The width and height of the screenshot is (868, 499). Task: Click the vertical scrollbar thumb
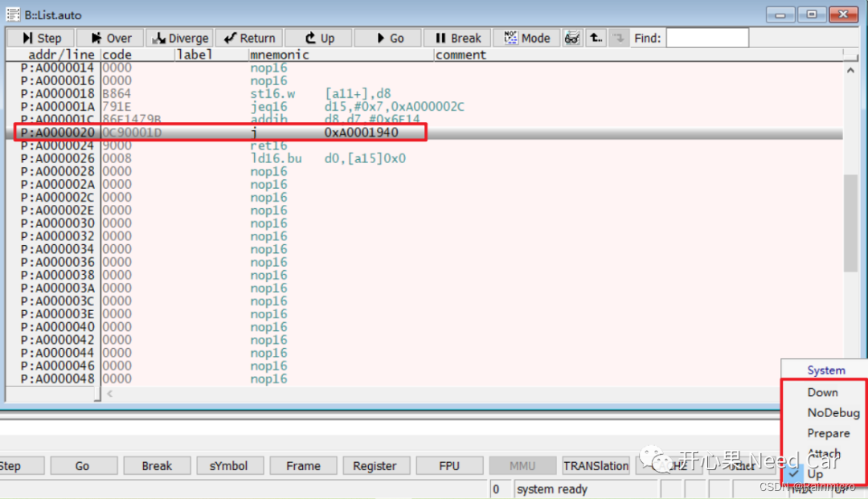(850, 223)
